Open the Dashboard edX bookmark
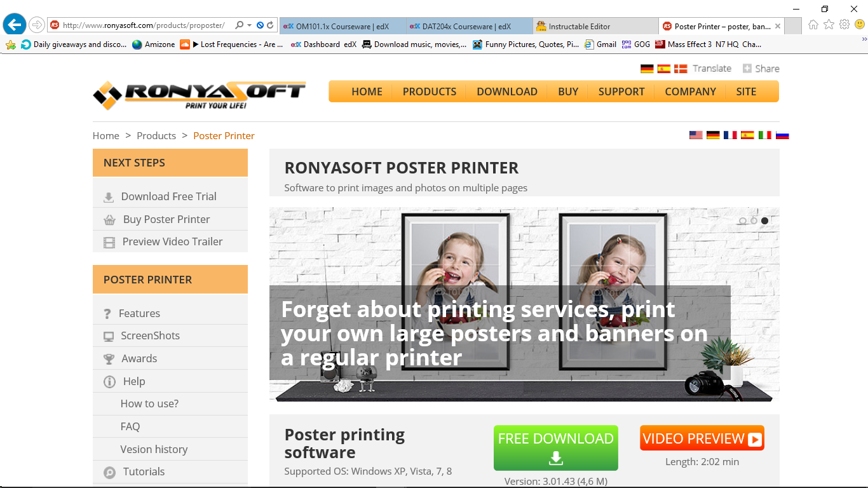 coord(323,44)
